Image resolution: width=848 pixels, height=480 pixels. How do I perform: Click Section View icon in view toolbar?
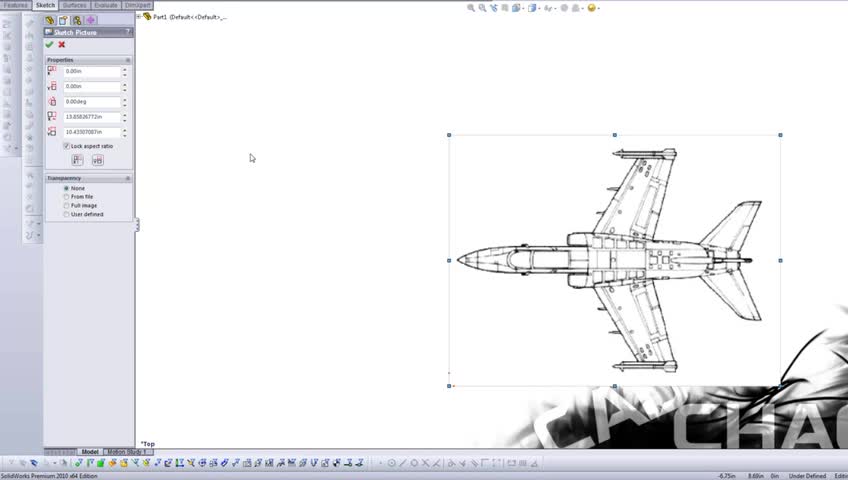click(505, 8)
